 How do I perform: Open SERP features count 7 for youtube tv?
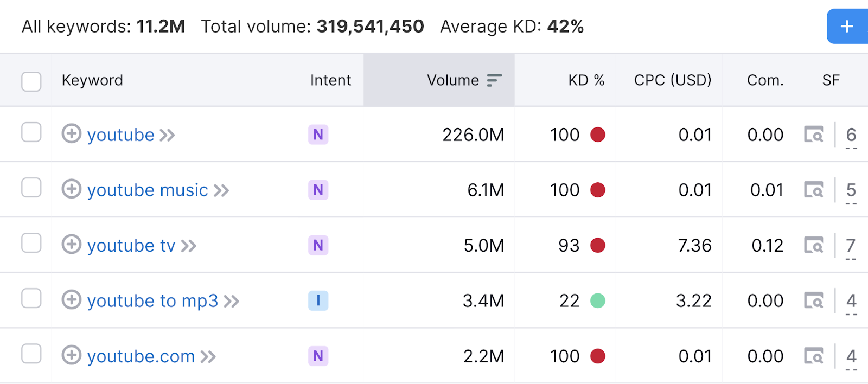click(x=851, y=245)
